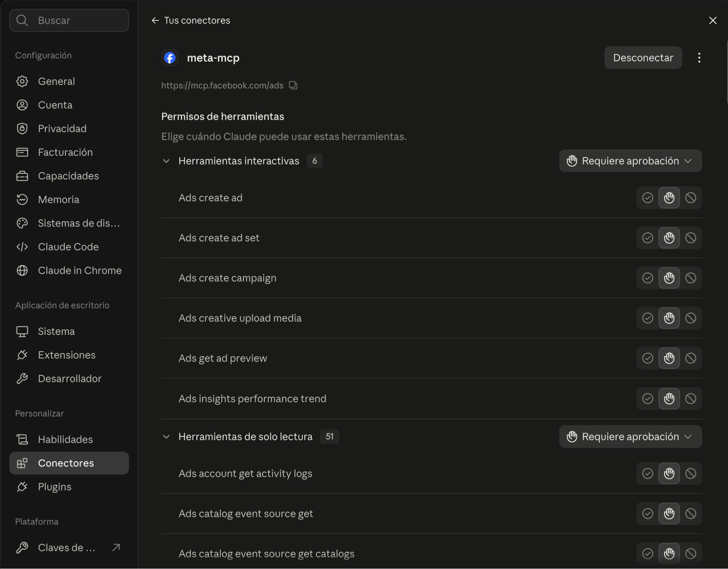Viewport: 728px width, 569px height.
Task: Select Conectores sidebar item
Action: [x=69, y=463]
